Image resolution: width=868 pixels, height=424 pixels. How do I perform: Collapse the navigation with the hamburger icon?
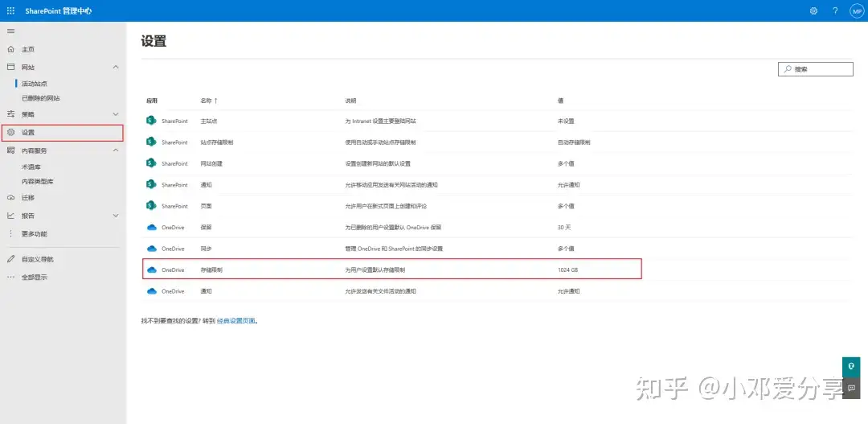coord(10,31)
